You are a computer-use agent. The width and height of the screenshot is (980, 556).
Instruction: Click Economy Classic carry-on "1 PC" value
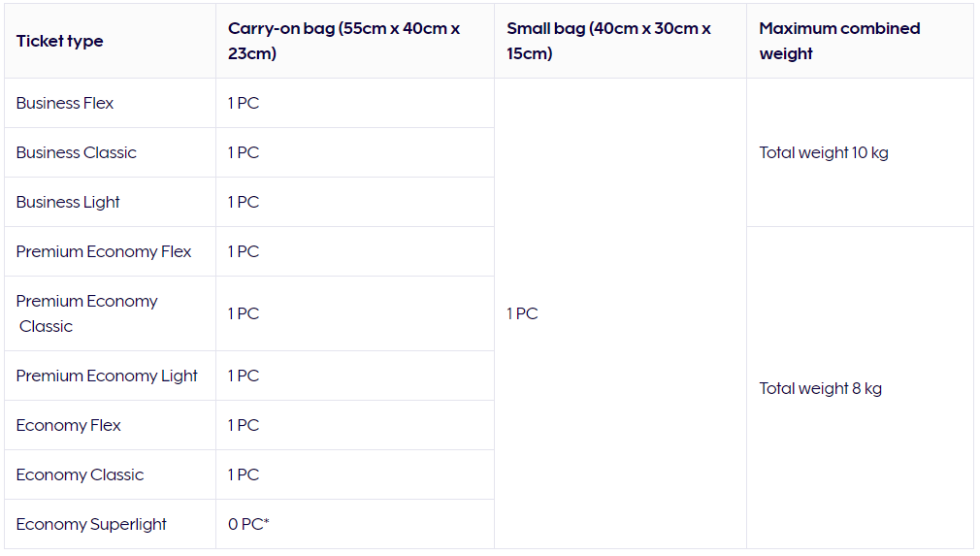click(x=244, y=475)
